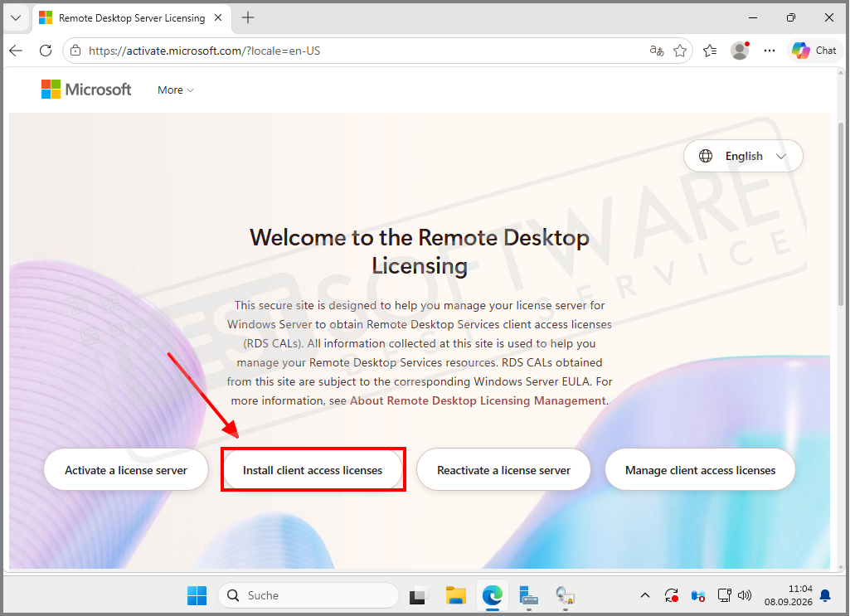
Task: Click Manage client access licenses
Action: click(701, 470)
